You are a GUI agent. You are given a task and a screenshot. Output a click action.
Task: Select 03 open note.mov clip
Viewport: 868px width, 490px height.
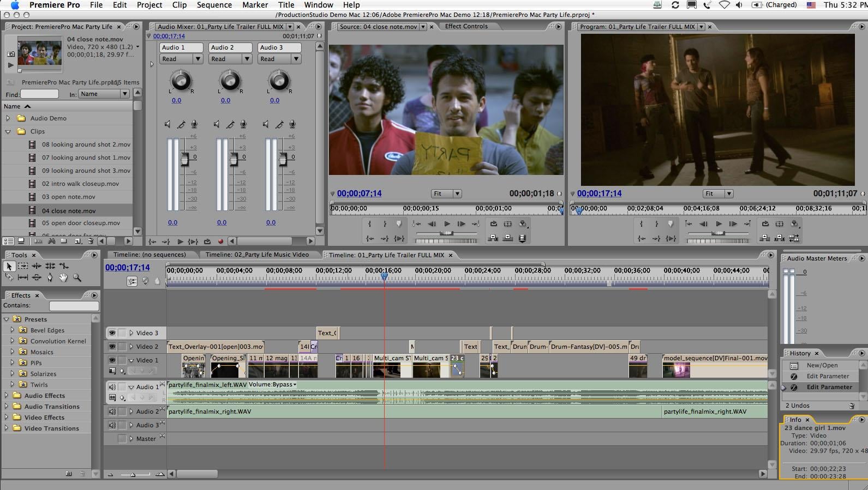click(68, 197)
